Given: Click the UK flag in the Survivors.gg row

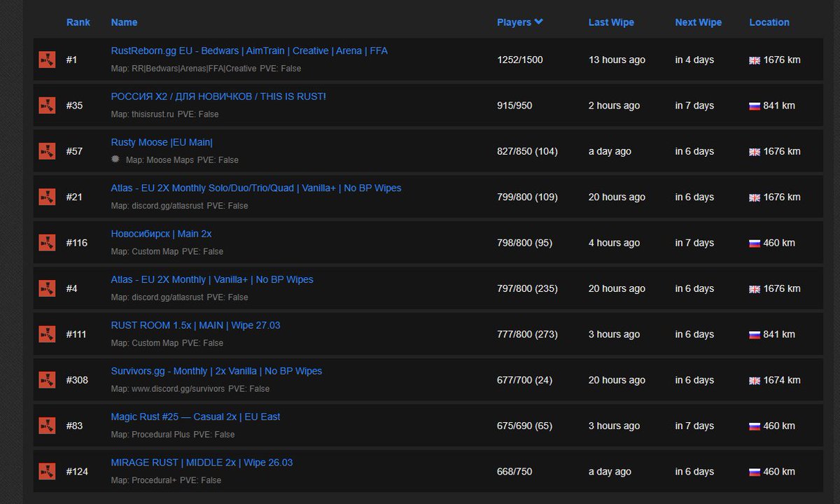Looking at the screenshot, I should coord(755,381).
